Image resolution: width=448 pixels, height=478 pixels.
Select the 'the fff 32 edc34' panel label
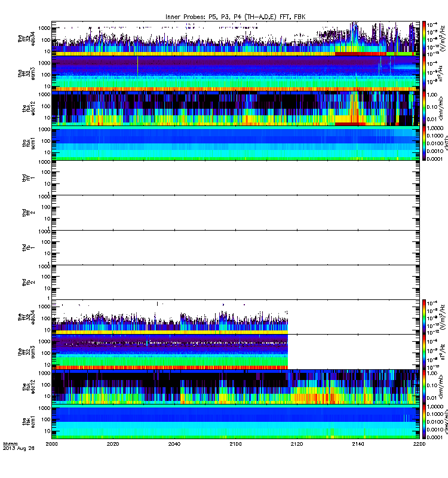(x=26, y=317)
